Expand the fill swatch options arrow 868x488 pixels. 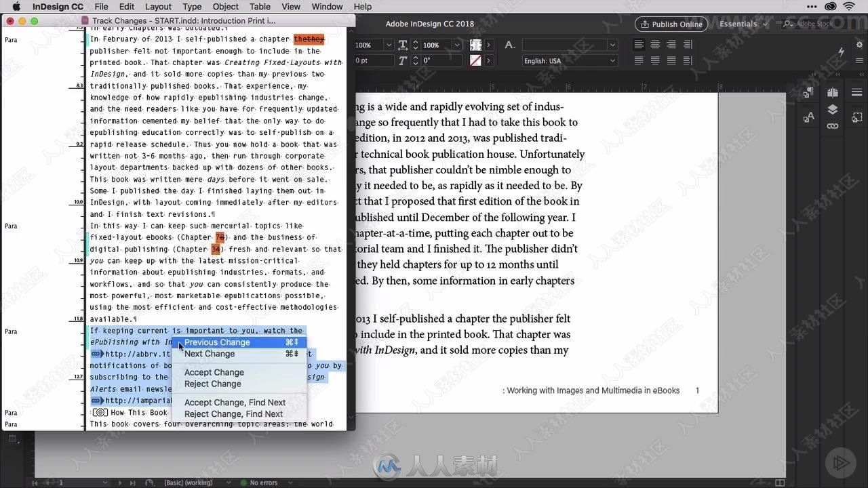pyautogui.click(x=488, y=45)
